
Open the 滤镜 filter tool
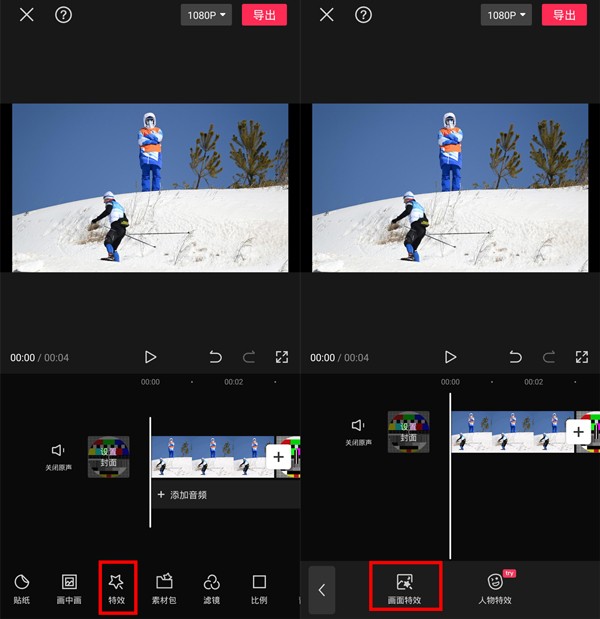point(212,589)
